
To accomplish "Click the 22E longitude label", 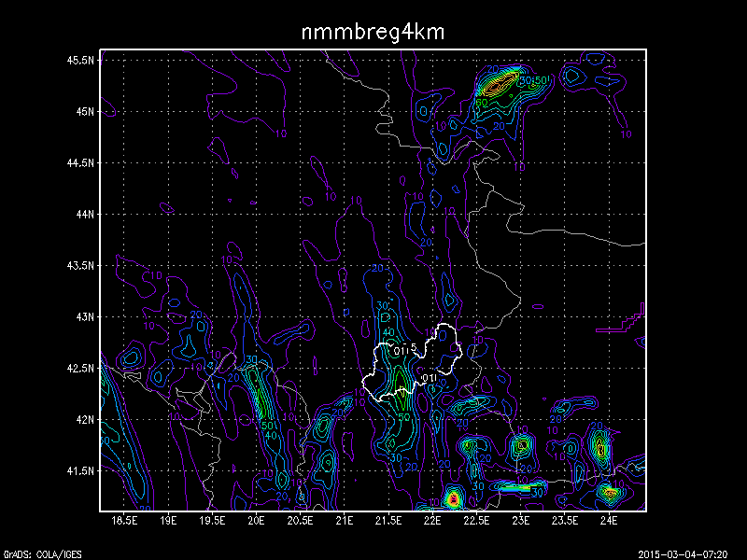I will [x=432, y=521].
